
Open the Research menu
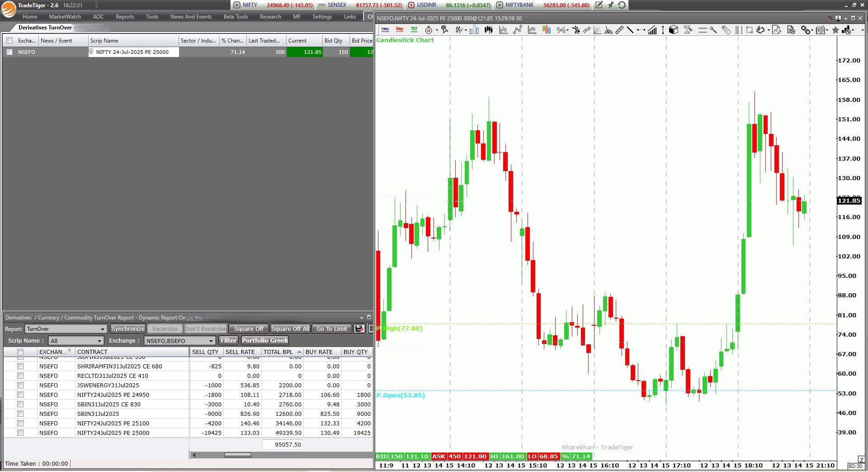click(270, 17)
